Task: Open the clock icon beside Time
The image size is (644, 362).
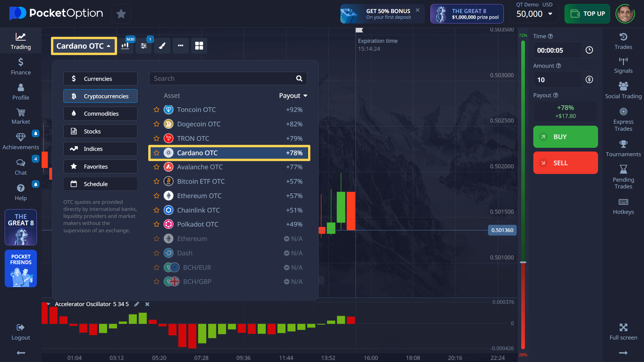Action: click(589, 50)
